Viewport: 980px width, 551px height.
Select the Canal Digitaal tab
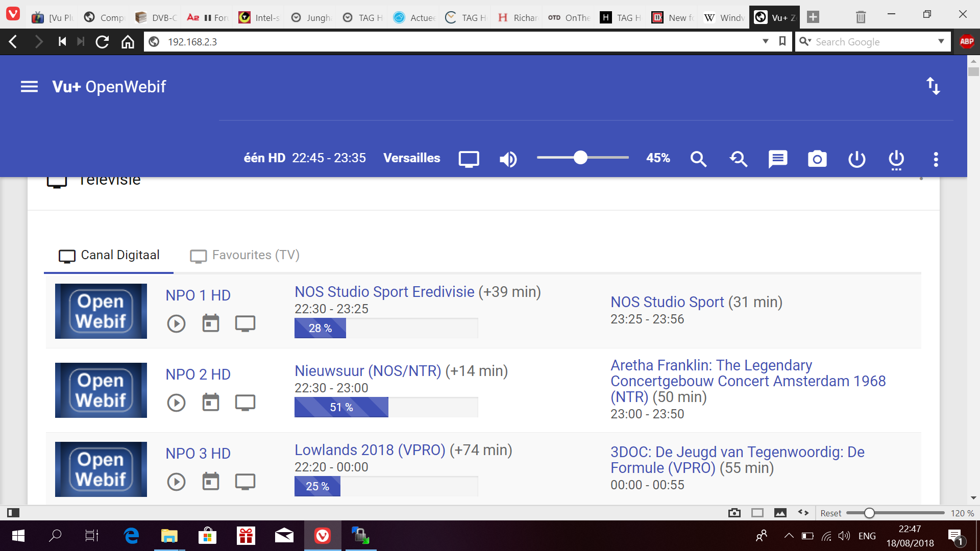click(x=109, y=255)
